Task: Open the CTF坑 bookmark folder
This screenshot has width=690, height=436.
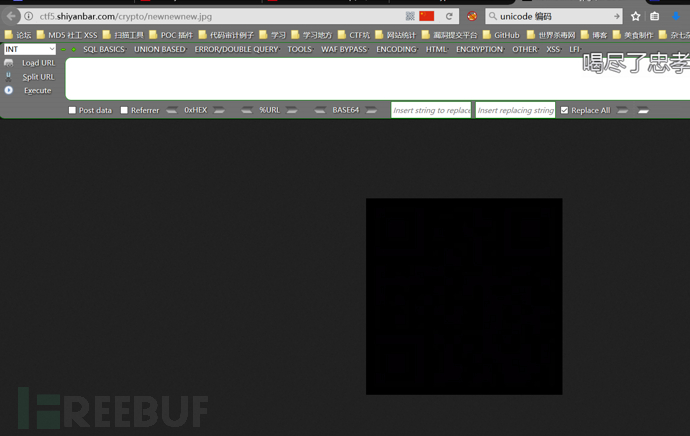Action: coord(354,35)
